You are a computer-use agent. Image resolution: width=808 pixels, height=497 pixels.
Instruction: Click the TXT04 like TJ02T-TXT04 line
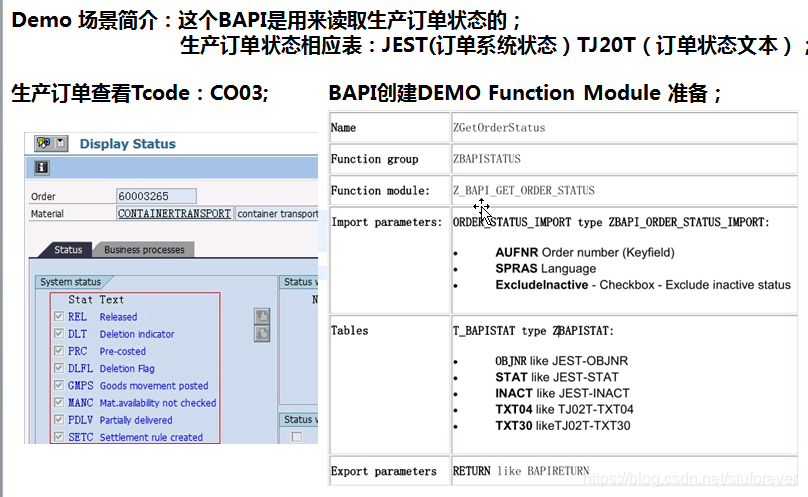pos(564,409)
